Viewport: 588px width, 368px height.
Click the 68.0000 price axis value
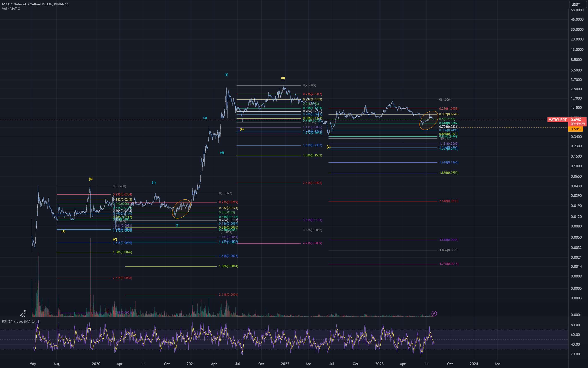coord(577,10)
